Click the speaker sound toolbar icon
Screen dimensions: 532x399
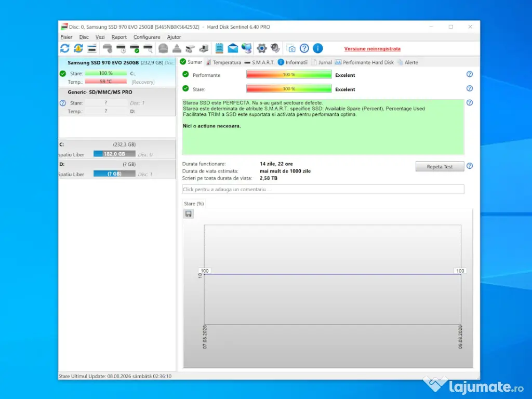(x=275, y=48)
